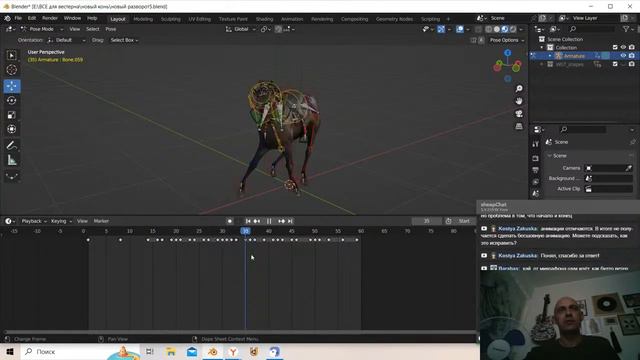640x360 pixels.
Task: Switch to wireframe viewport shading
Action: click(489, 29)
